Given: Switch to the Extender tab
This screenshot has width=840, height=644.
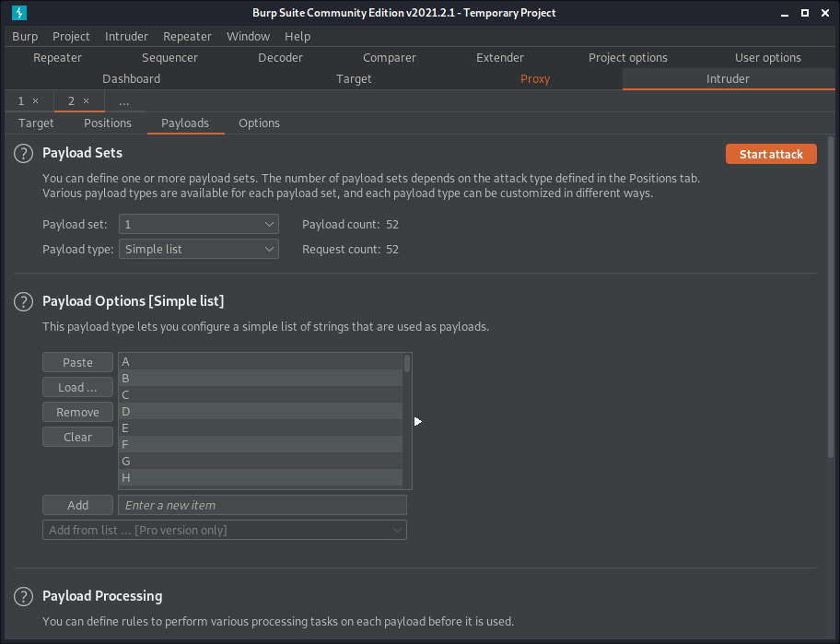Looking at the screenshot, I should pos(500,57).
